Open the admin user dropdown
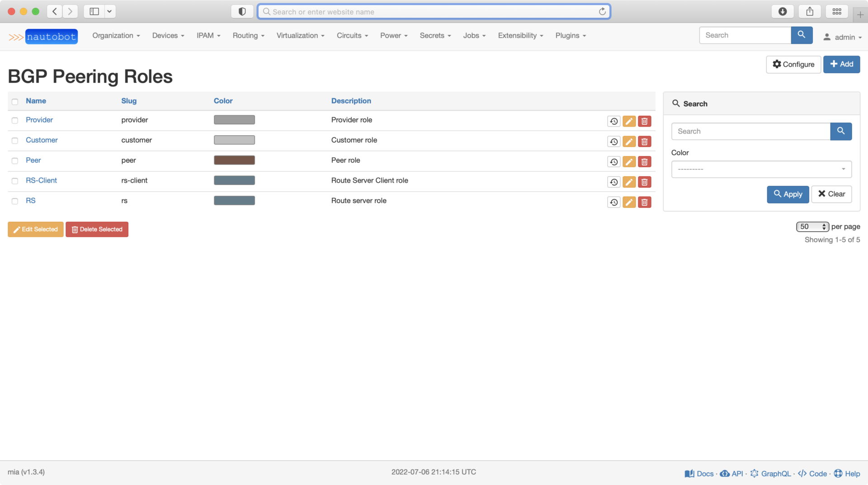 842,37
